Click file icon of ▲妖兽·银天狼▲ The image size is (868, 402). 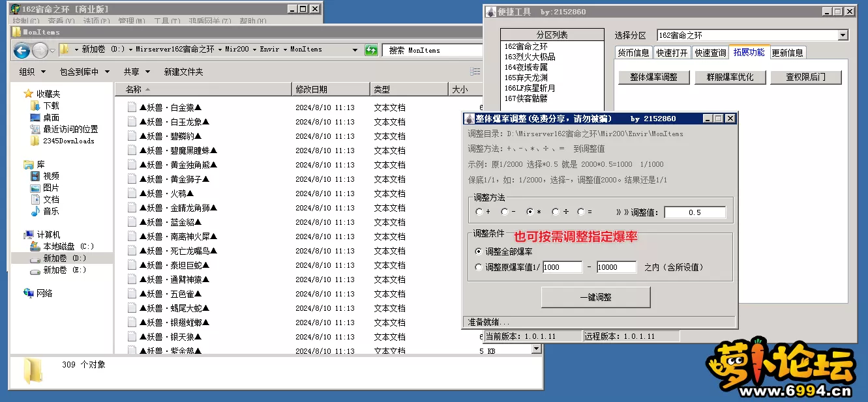coord(132,337)
